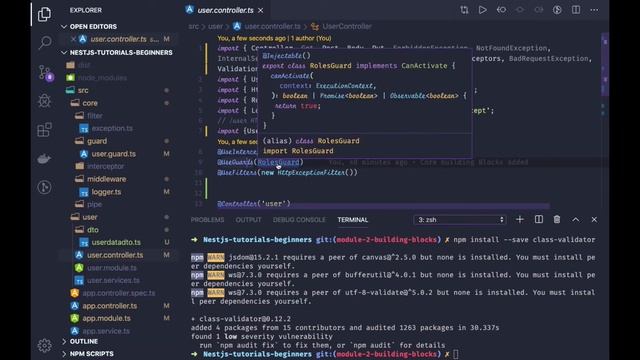Switch to the Terminal tab
640x360 pixels.
pyautogui.click(x=353, y=220)
